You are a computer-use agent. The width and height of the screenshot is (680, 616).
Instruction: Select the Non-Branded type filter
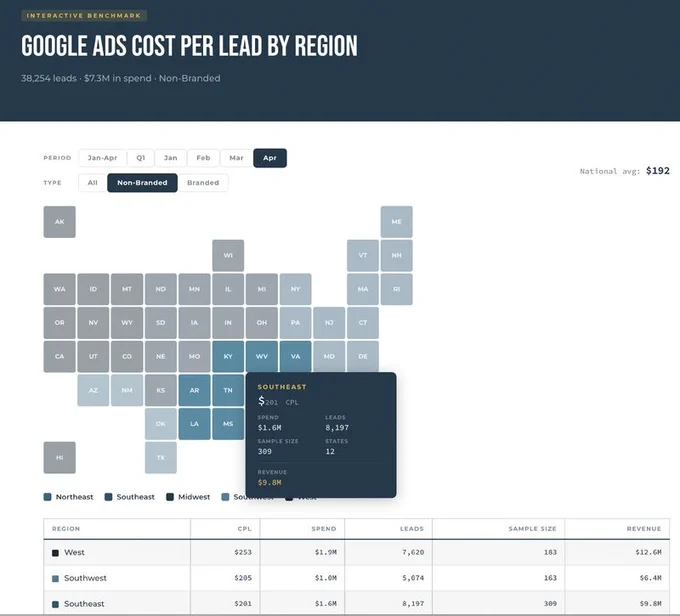[x=142, y=183]
